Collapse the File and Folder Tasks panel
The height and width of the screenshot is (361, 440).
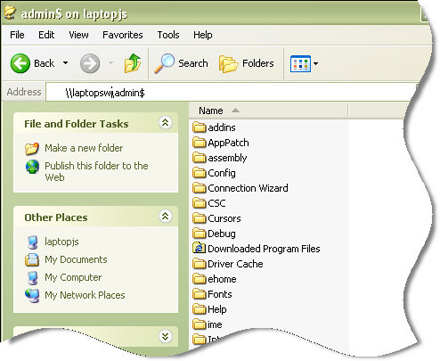[165, 123]
